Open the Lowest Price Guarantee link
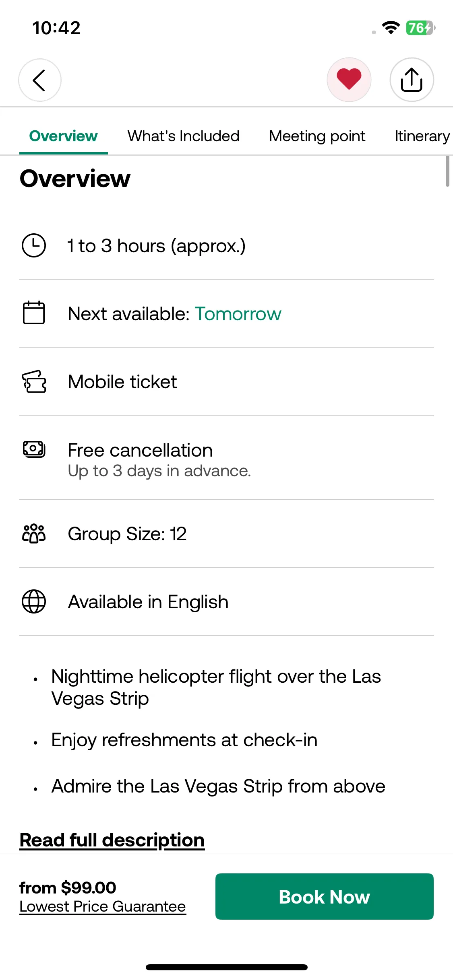This screenshot has width=453, height=980. 103,906
